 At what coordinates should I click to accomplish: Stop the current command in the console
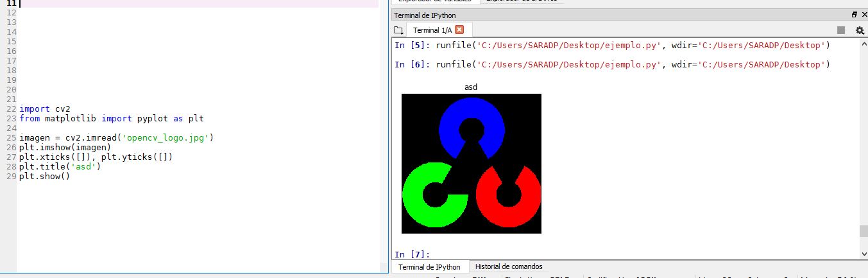tap(841, 30)
